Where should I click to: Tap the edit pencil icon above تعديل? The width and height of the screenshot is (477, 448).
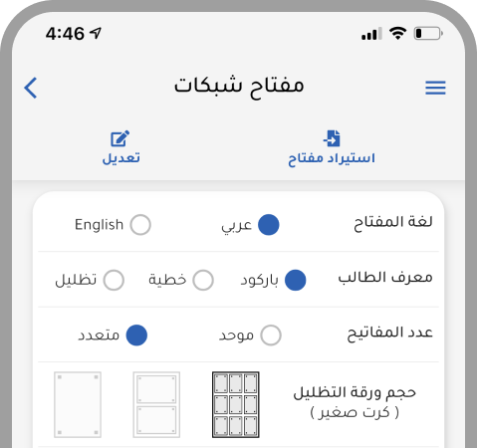point(120,138)
